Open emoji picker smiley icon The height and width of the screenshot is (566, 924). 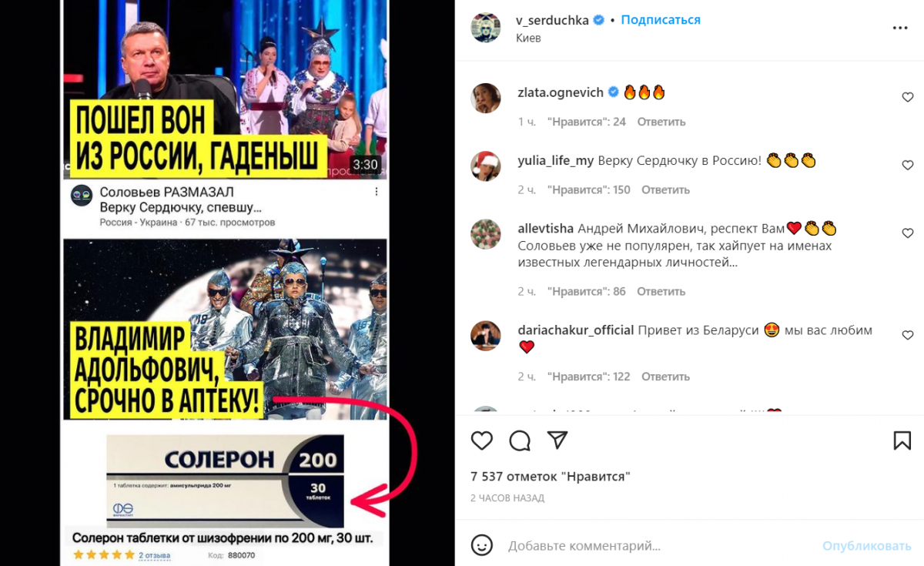[x=482, y=545]
